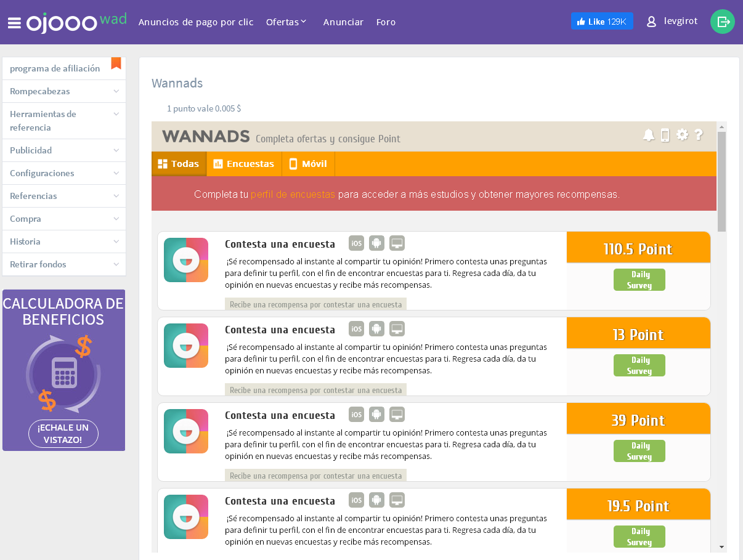The width and height of the screenshot is (743, 560).
Task: Click Daily Survey on the 13 Point offer
Action: coord(639,365)
